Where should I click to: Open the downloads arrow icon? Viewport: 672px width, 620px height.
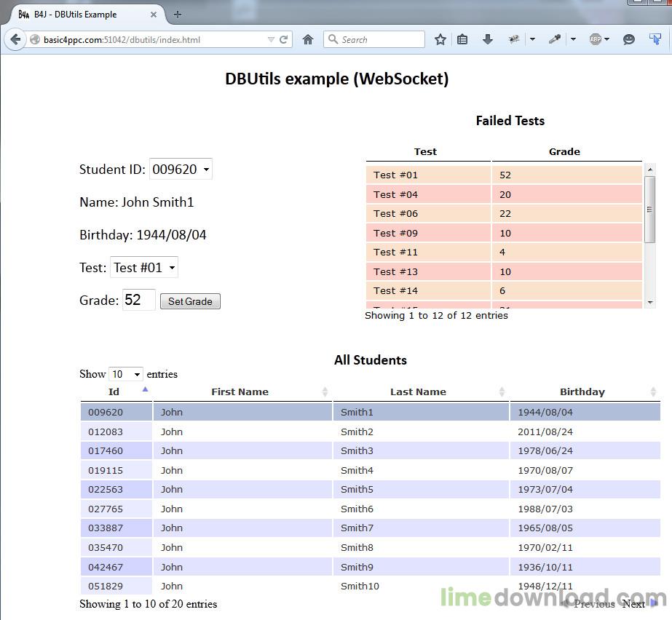pos(488,40)
